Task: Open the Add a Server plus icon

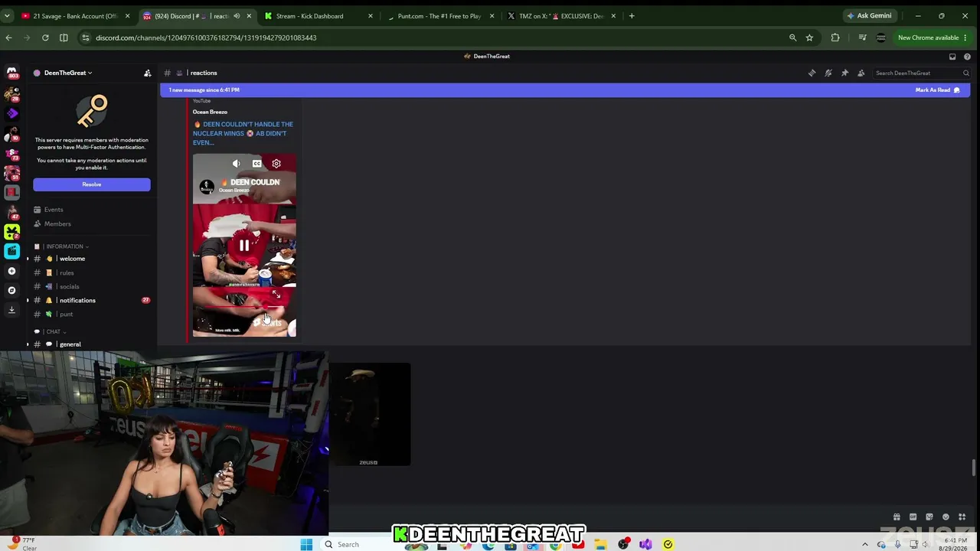Action: pyautogui.click(x=11, y=271)
